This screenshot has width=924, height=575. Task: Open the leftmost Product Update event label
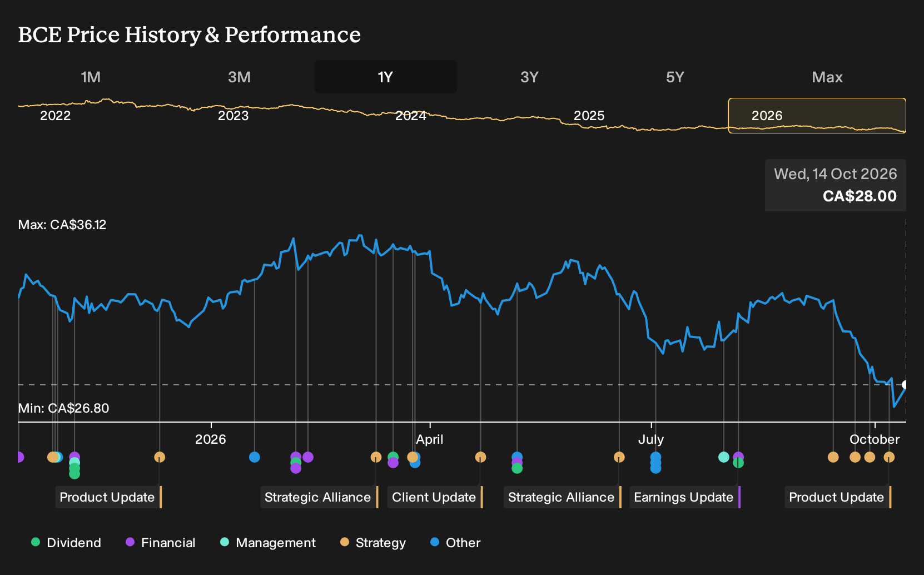(108, 497)
